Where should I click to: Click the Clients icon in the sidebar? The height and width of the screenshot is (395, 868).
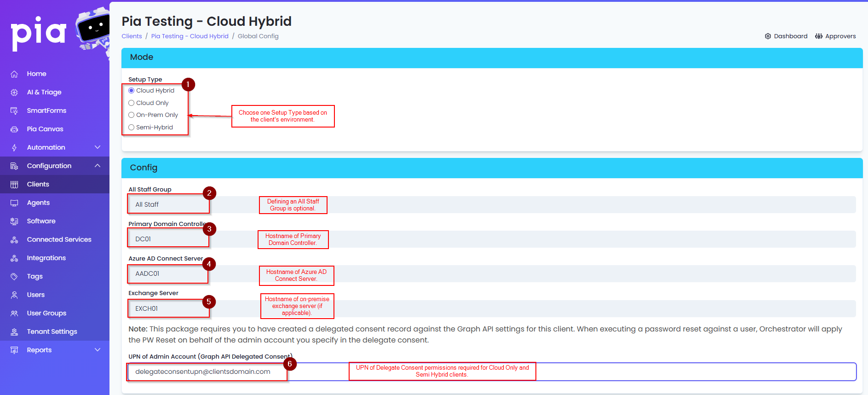(x=14, y=184)
